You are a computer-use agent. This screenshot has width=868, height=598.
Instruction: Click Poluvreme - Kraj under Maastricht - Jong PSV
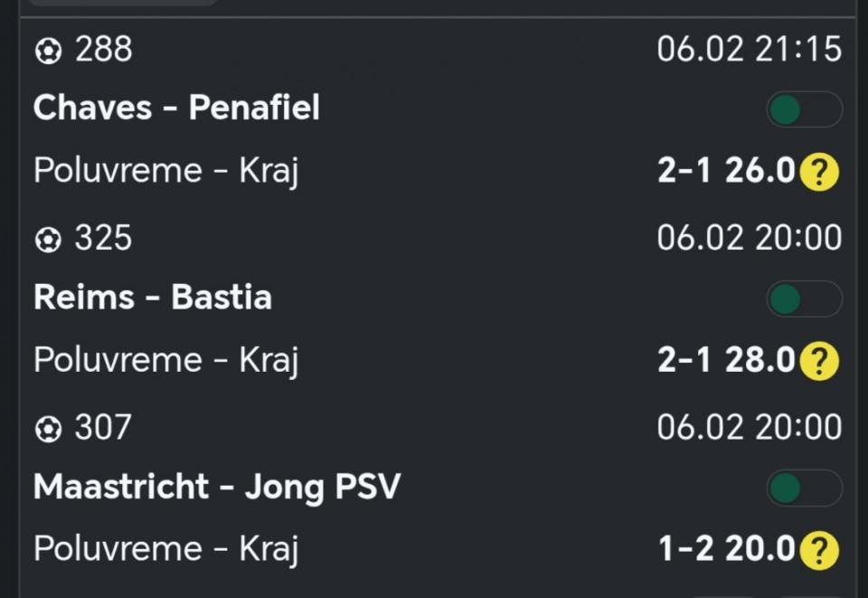pyautogui.click(x=165, y=549)
